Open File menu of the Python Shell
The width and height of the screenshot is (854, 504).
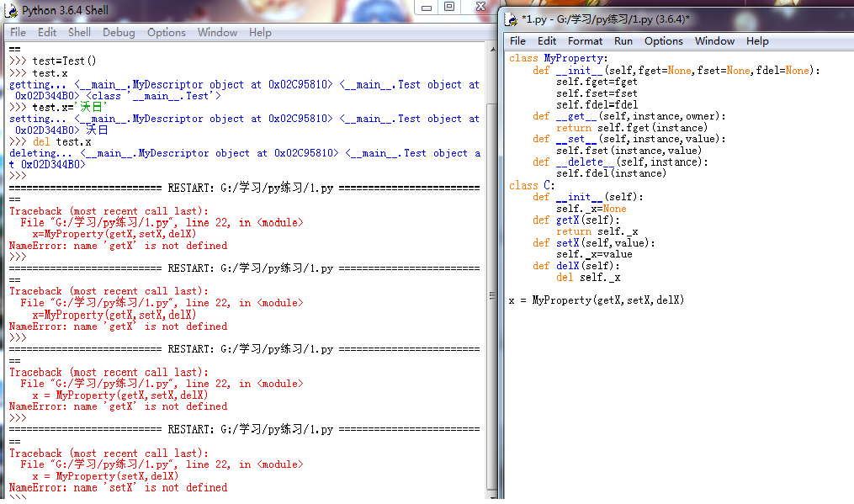tap(18, 32)
